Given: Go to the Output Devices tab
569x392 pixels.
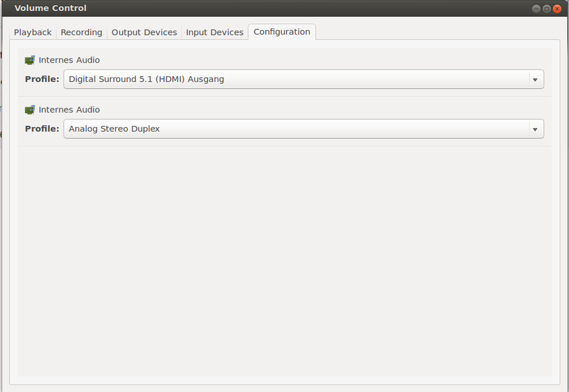Looking at the screenshot, I should click(144, 33).
